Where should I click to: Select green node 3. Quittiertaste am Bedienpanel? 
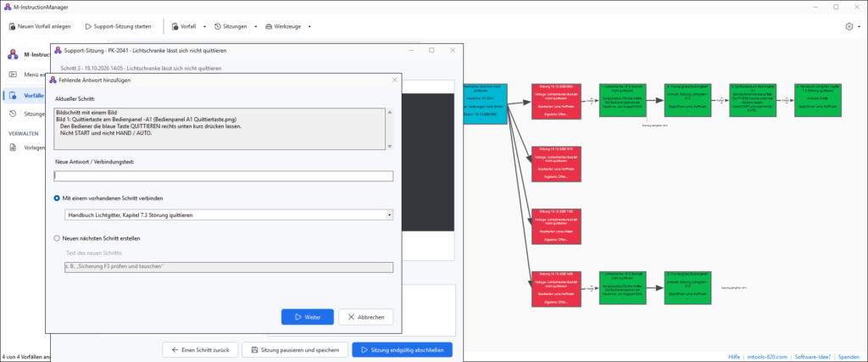click(753, 100)
